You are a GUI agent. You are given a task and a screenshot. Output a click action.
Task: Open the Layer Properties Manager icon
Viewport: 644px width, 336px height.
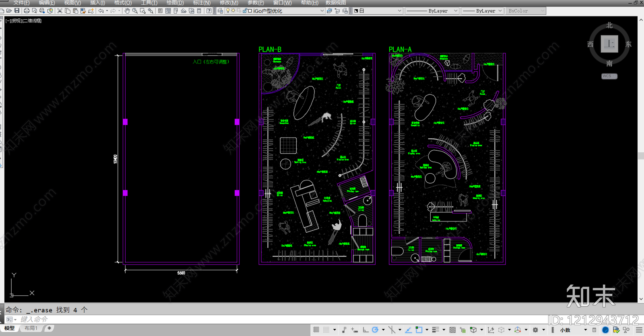point(220,11)
